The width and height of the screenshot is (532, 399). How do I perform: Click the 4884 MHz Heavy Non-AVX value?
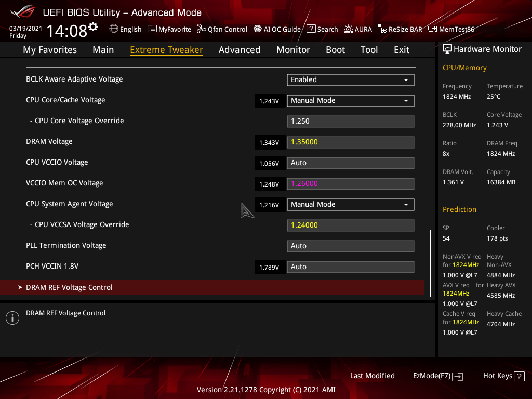pyautogui.click(x=501, y=275)
